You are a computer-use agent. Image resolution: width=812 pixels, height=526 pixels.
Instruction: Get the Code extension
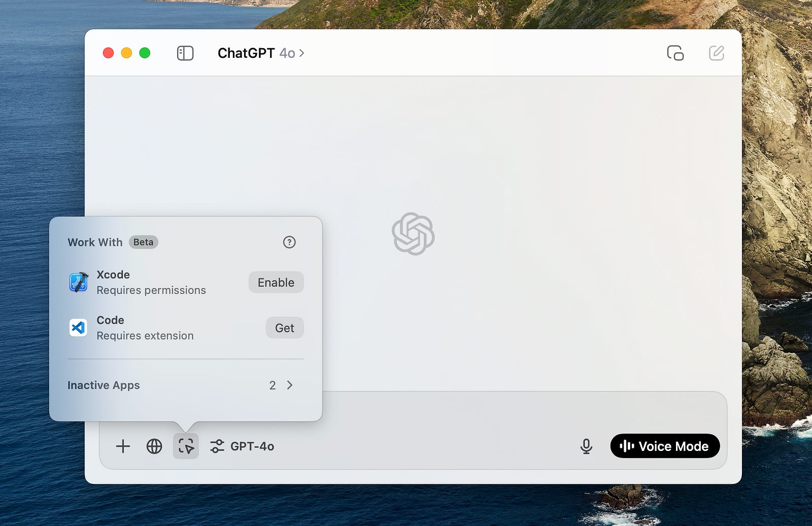pyautogui.click(x=284, y=328)
